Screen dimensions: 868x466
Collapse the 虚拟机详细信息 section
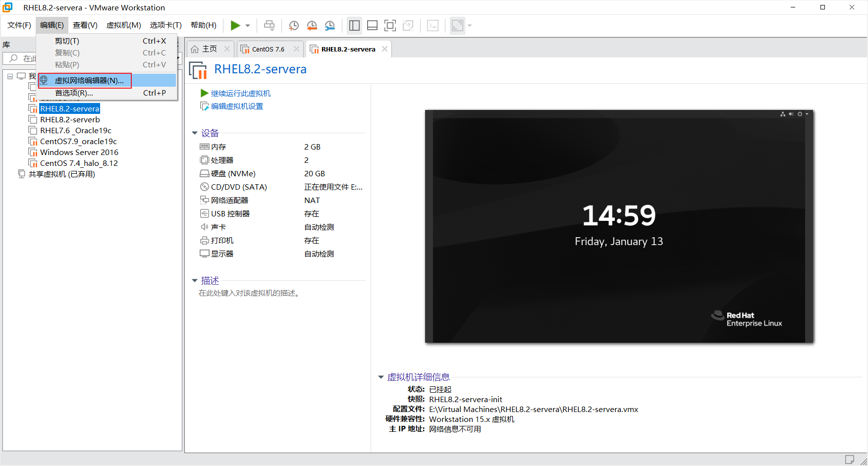(x=381, y=377)
